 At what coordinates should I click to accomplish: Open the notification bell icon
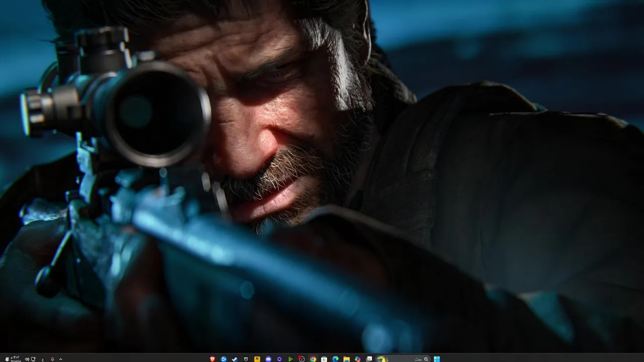click(x=7, y=359)
